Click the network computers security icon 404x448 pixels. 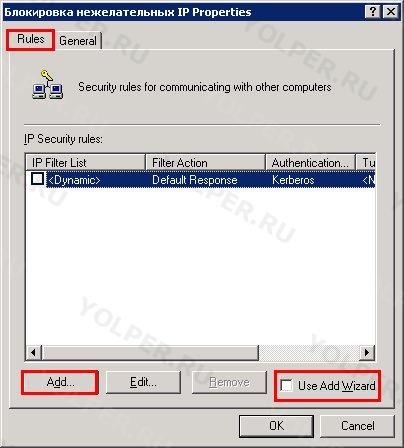[x=48, y=84]
